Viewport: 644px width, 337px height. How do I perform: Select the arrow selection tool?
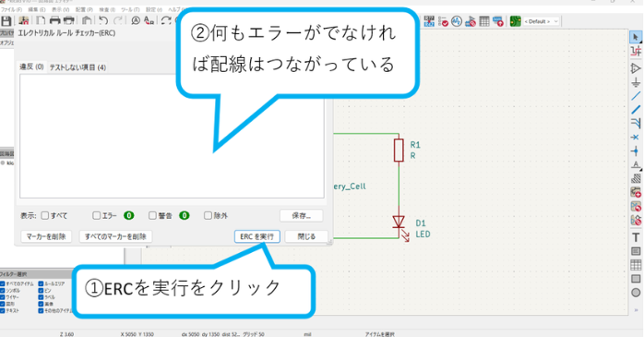[x=636, y=38]
